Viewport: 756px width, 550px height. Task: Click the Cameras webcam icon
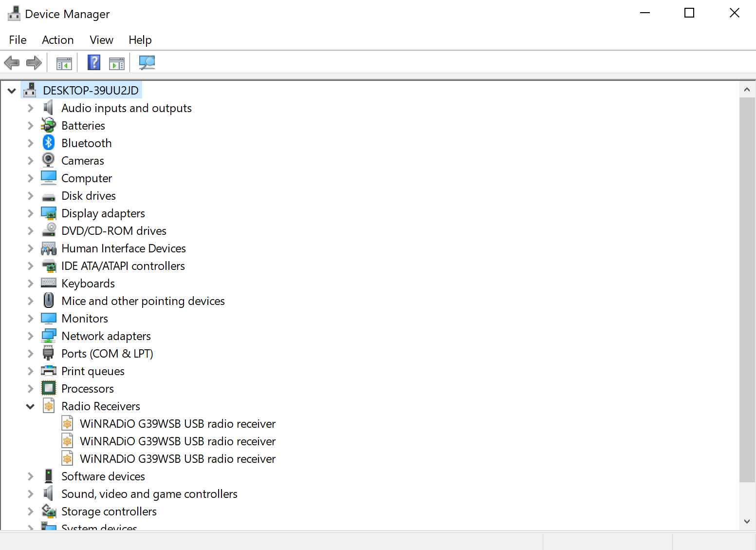coord(48,160)
